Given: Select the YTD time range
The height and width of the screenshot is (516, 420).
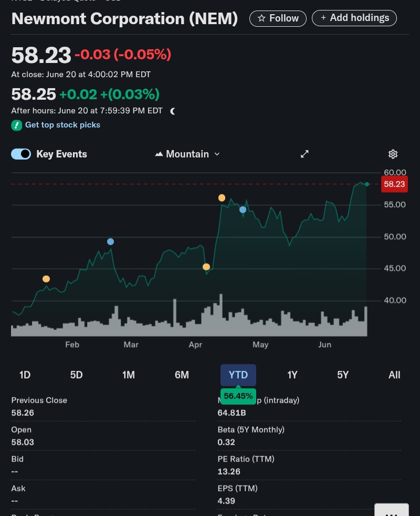Looking at the screenshot, I should coord(238,375).
